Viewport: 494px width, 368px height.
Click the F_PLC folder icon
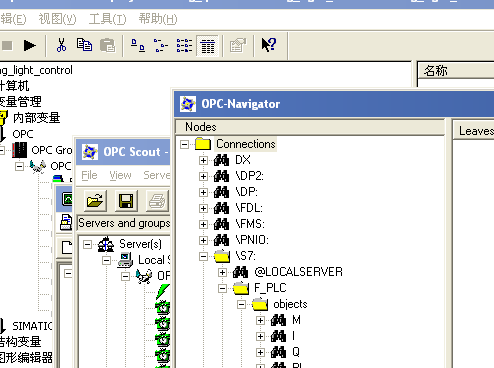pyautogui.click(x=241, y=288)
